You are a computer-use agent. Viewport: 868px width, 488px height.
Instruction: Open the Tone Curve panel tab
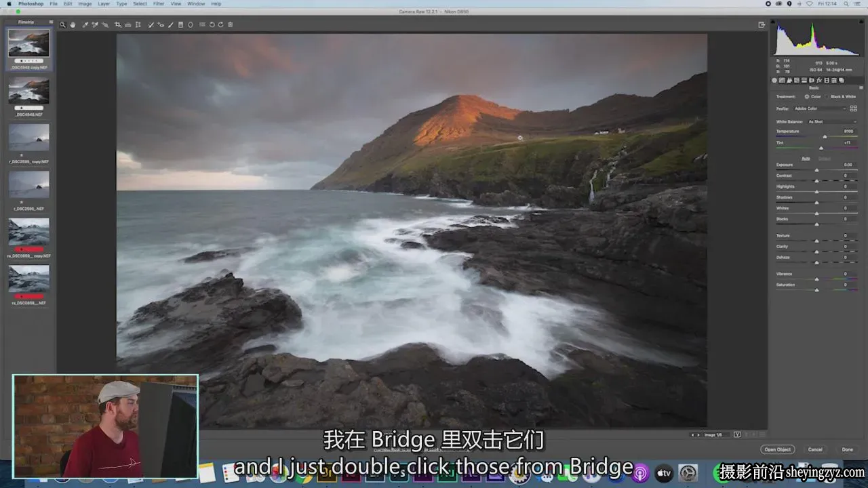click(782, 80)
